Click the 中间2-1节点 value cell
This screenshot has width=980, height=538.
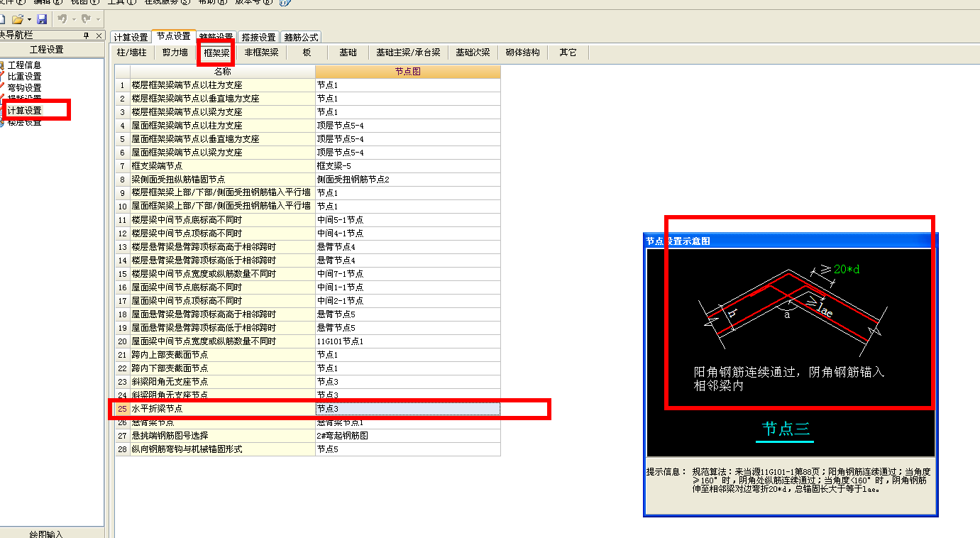tap(408, 301)
